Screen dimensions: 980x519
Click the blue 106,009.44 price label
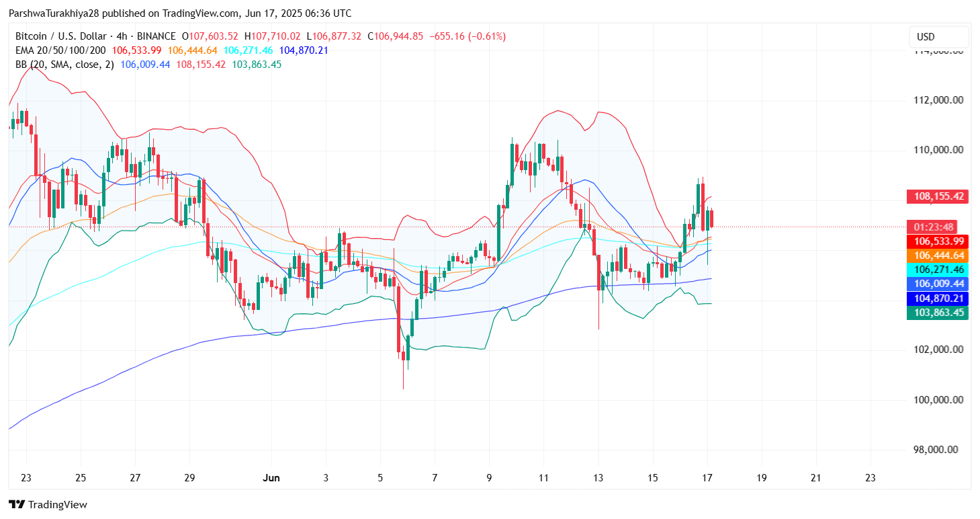click(938, 284)
